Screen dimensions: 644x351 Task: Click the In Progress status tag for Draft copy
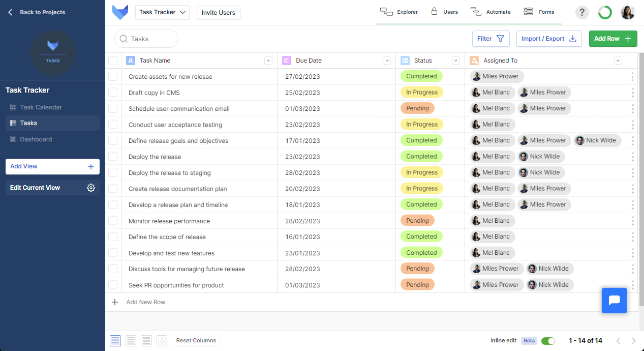pyautogui.click(x=421, y=93)
